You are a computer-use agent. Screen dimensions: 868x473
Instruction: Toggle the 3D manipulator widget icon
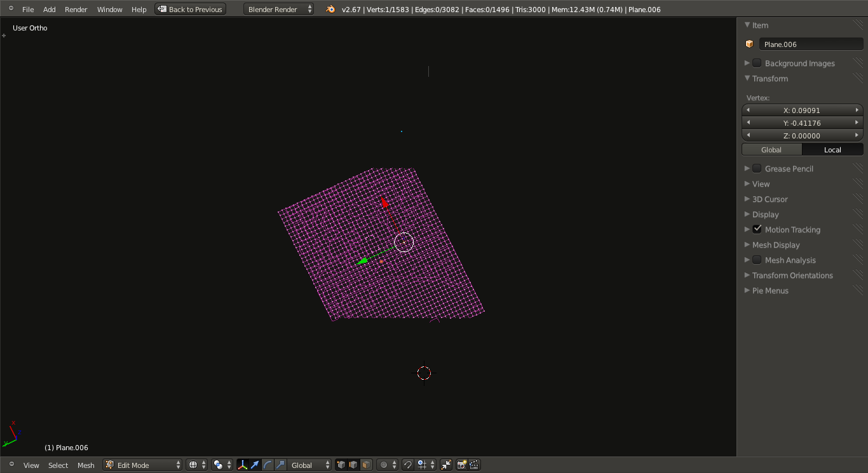[243, 465]
